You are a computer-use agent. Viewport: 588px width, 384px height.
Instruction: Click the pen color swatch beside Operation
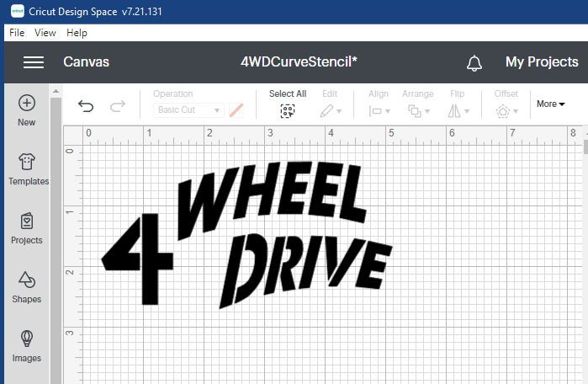point(236,110)
